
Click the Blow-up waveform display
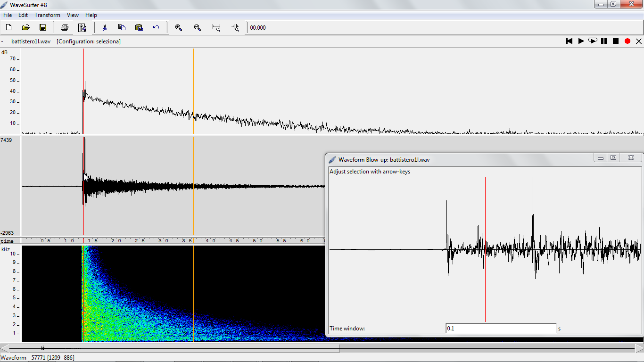[485, 249]
